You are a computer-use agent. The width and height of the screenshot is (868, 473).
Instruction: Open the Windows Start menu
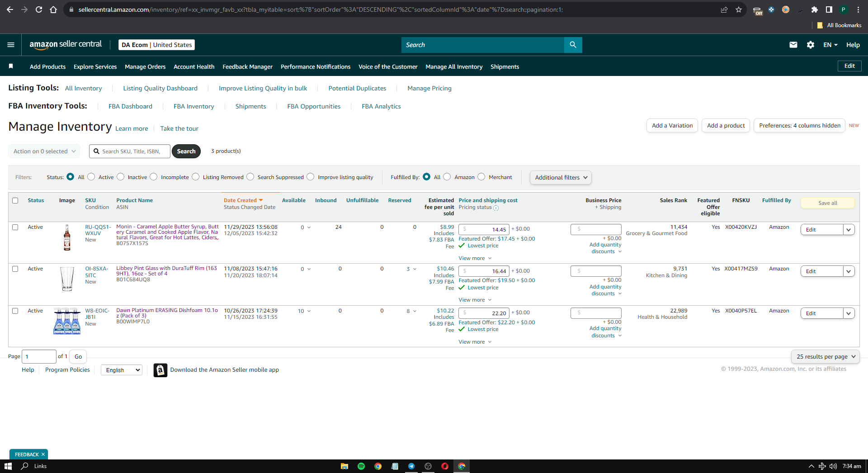click(x=8, y=466)
